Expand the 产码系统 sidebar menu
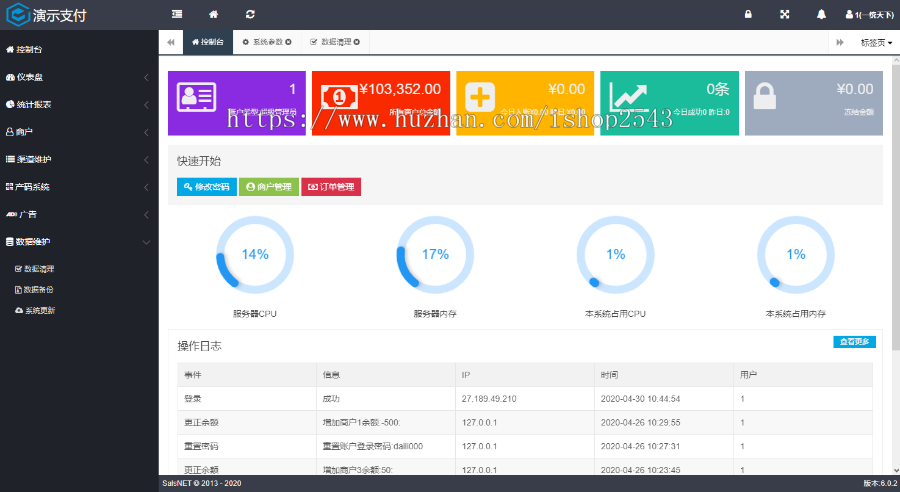 [79, 187]
